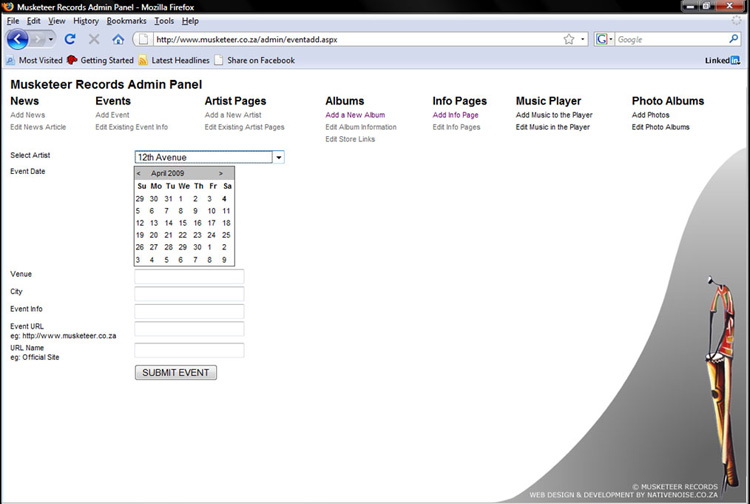Image resolution: width=750 pixels, height=504 pixels.
Task: Click the Forward navigation arrow
Action: point(37,39)
